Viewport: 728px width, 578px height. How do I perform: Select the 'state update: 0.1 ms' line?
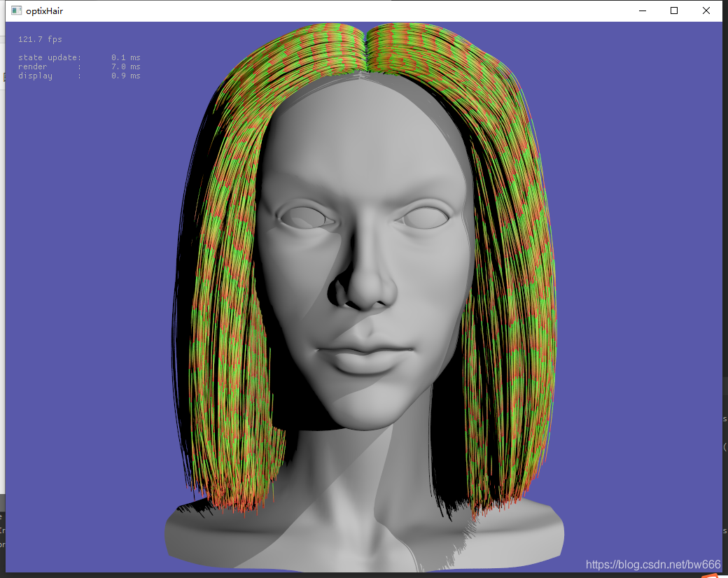[x=79, y=57]
